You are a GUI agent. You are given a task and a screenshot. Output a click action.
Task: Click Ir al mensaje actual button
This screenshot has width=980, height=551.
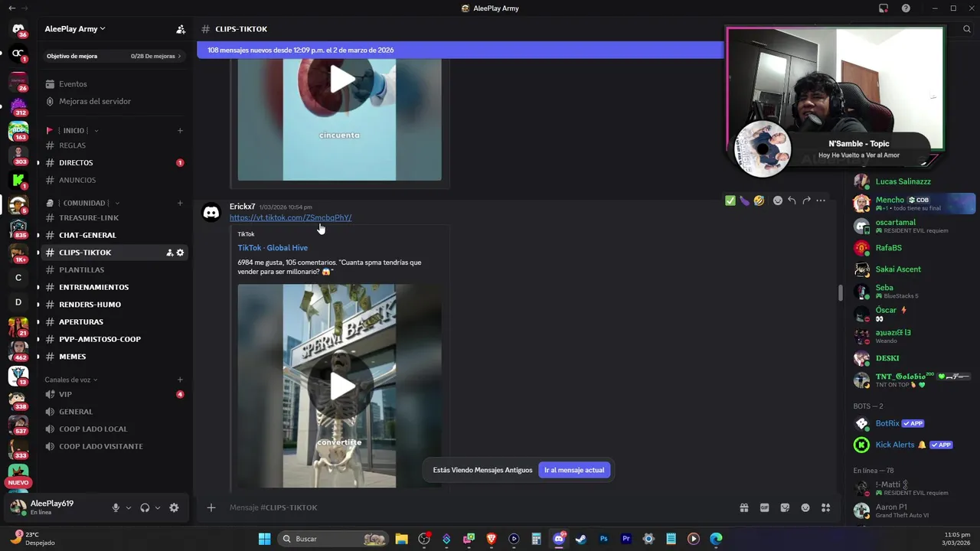[x=574, y=470]
